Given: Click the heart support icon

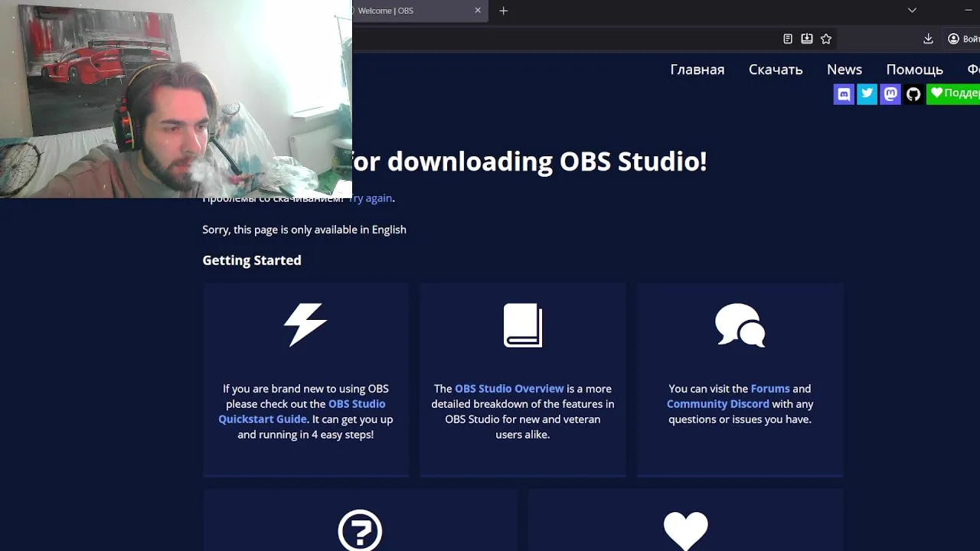Looking at the screenshot, I should (x=685, y=531).
